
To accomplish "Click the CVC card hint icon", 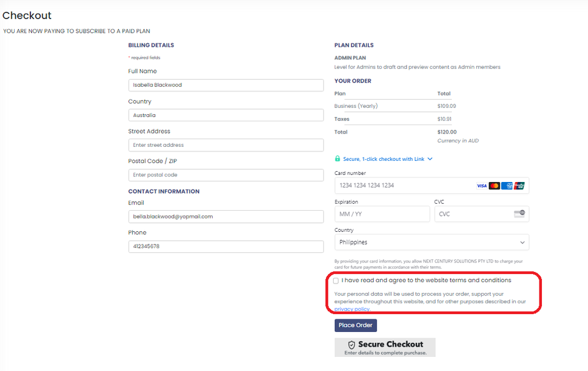I will tap(519, 213).
